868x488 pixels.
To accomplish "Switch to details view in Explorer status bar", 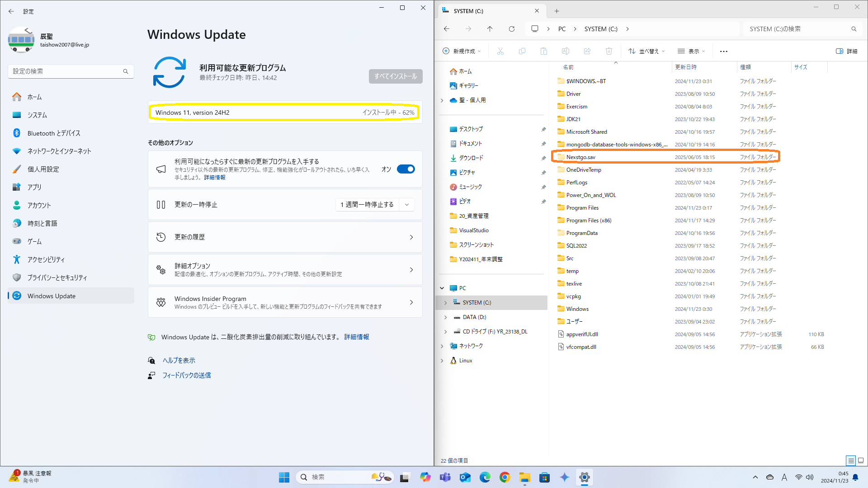I will [851, 460].
